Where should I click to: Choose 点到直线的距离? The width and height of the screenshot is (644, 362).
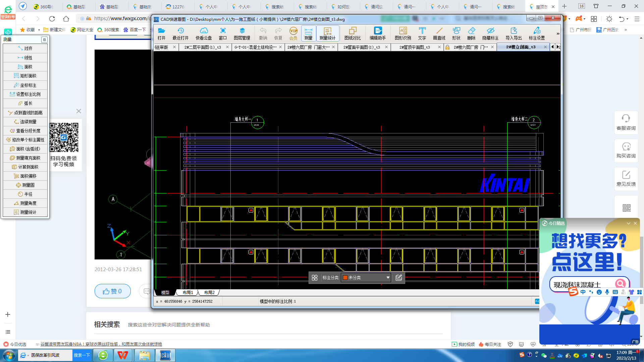[x=25, y=113]
